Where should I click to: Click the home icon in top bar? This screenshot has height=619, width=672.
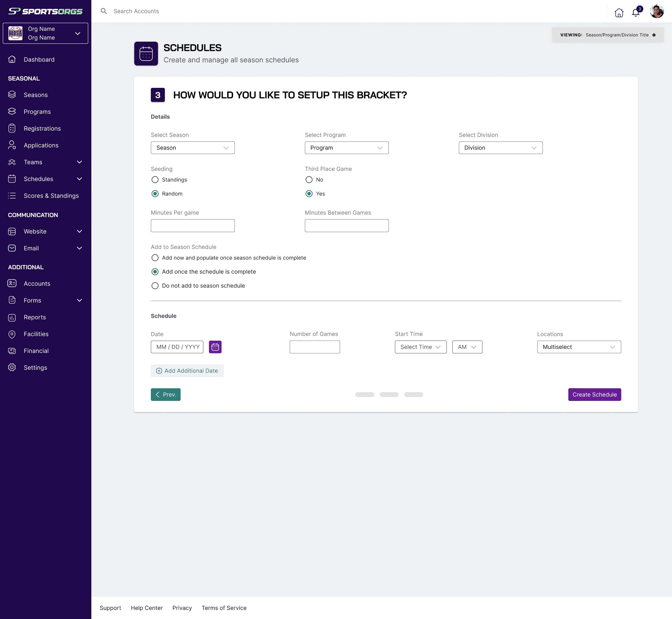click(x=619, y=13)
